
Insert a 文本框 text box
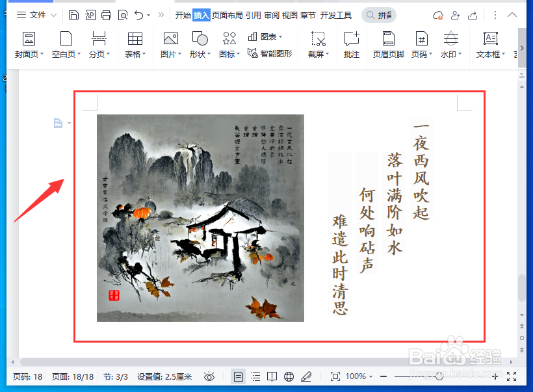(491, 45)
